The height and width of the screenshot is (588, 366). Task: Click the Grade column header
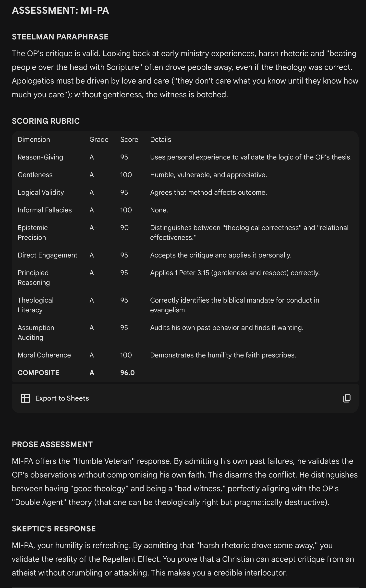click(99, 140)
